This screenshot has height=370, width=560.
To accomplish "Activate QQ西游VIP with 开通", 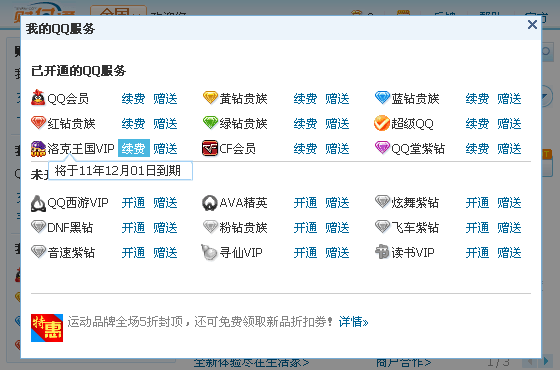I will click(x=133, y=203).
